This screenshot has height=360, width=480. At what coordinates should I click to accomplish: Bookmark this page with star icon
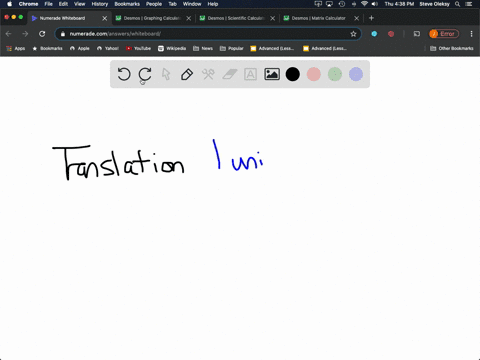(353, 34)
